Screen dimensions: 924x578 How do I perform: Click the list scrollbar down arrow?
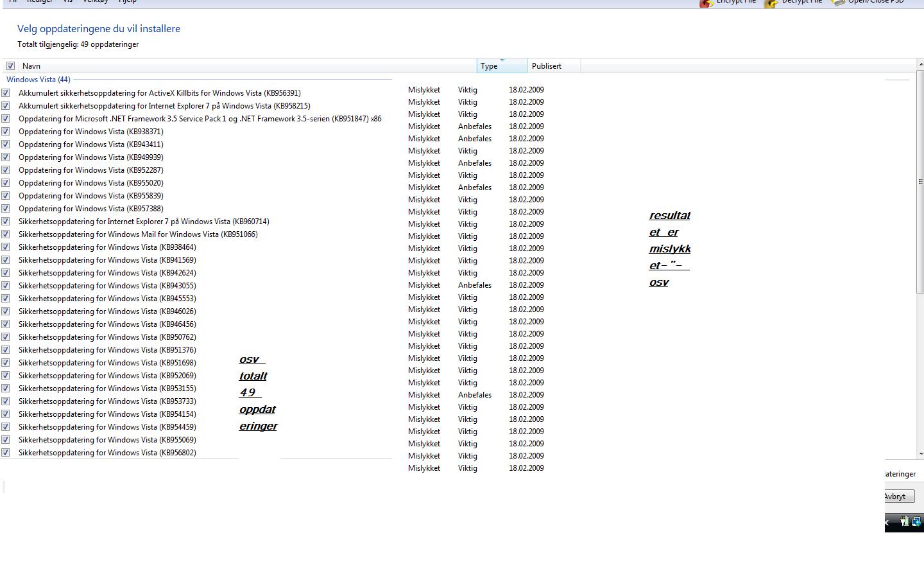point(920,453)
